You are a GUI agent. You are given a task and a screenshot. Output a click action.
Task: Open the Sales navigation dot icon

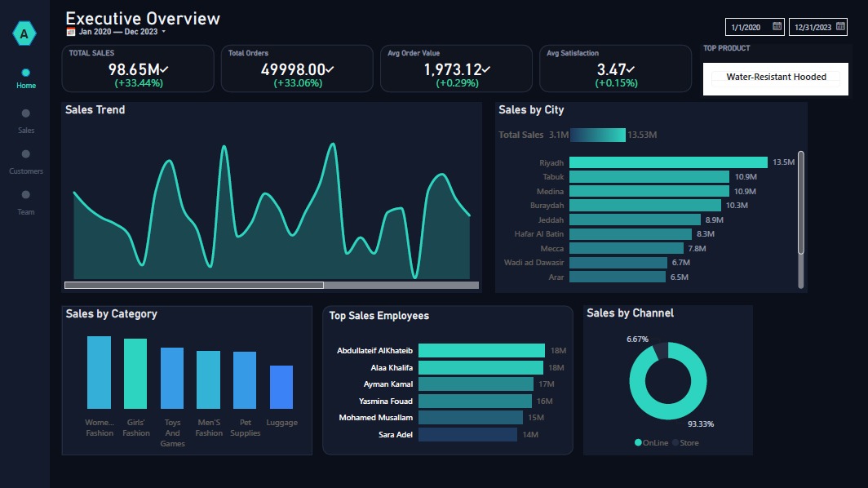pyautogui.click(x=25, y=113)
